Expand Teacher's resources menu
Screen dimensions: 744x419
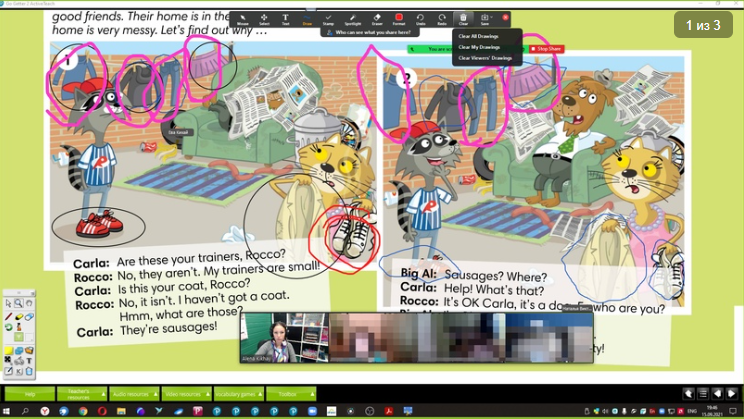(82, 394)
